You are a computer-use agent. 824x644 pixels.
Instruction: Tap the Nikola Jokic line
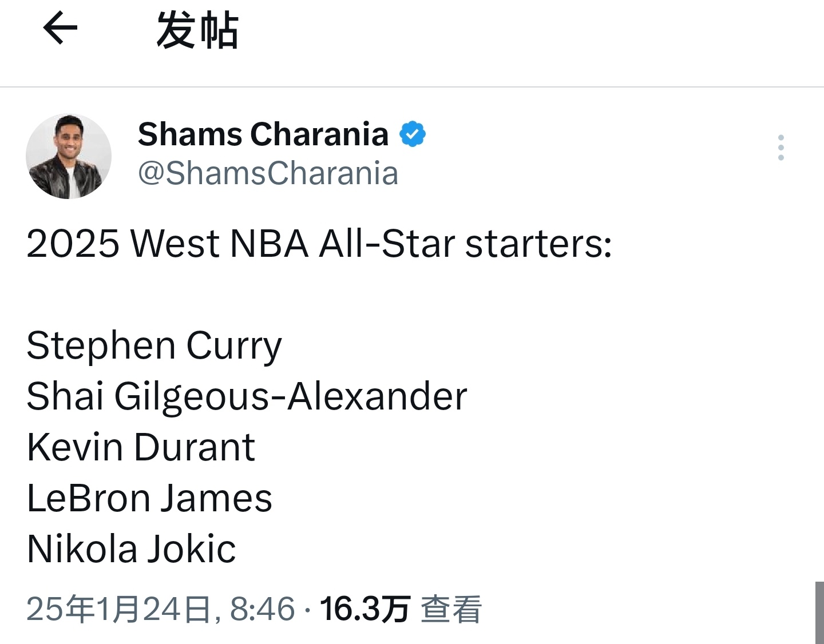(x=131, y=549)
